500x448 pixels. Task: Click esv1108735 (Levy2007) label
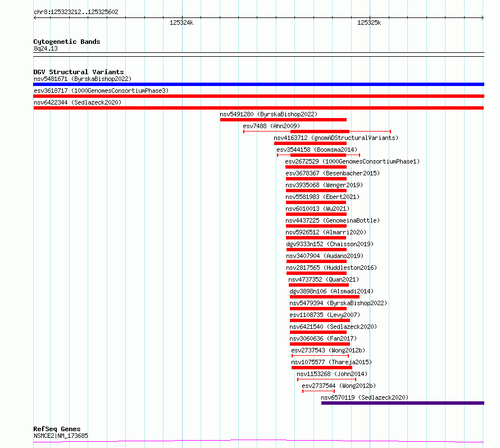click(325, 315)
